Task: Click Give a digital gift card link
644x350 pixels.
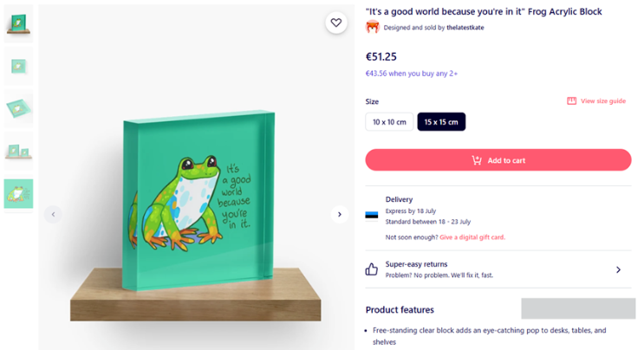Action: (472, 237)
